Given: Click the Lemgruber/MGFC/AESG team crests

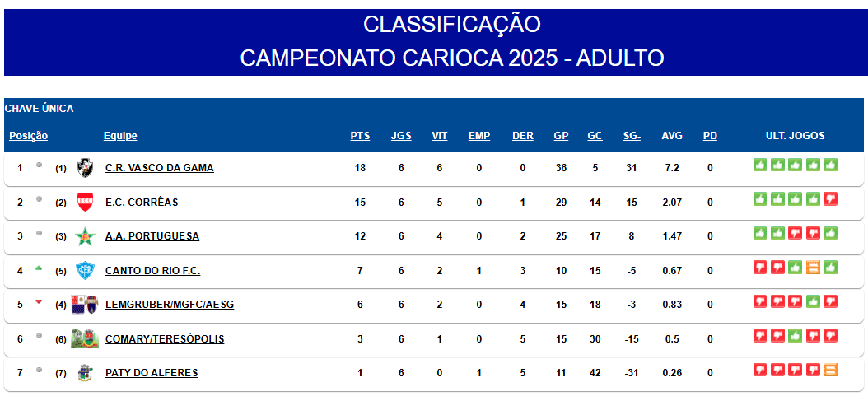Looking at the screenshot, I should [85, 305].
